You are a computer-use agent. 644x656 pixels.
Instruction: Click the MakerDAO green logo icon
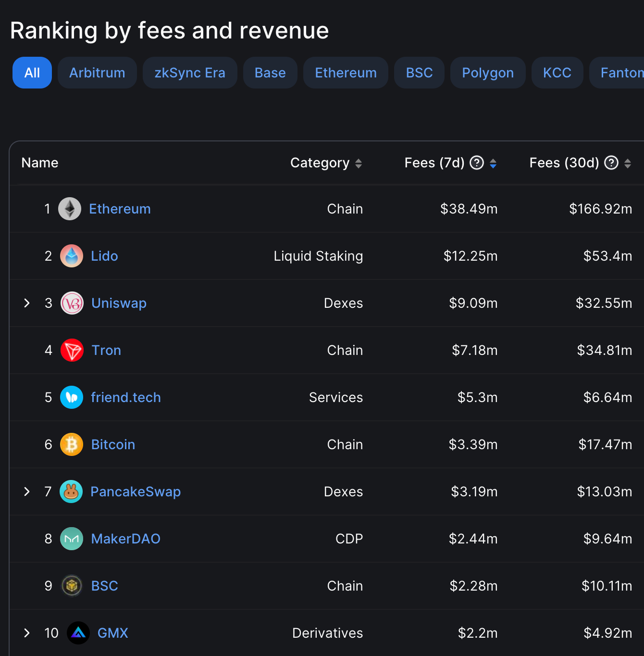tap(72, 539)
